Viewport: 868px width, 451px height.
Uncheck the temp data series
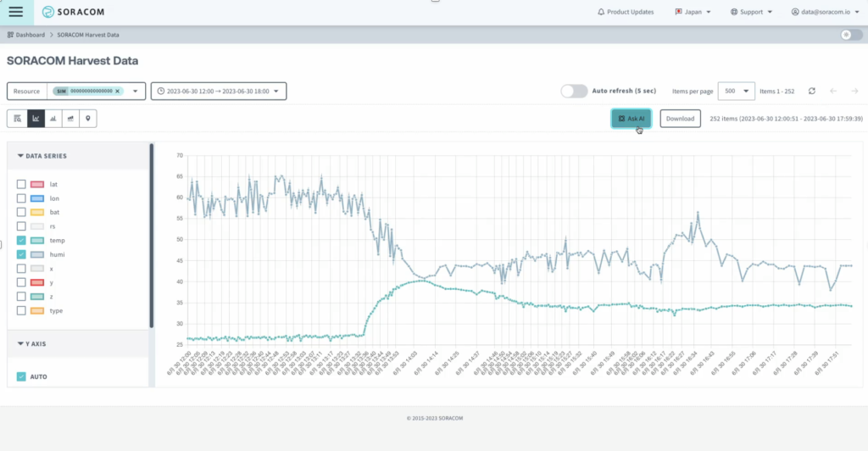click(21, 240)
